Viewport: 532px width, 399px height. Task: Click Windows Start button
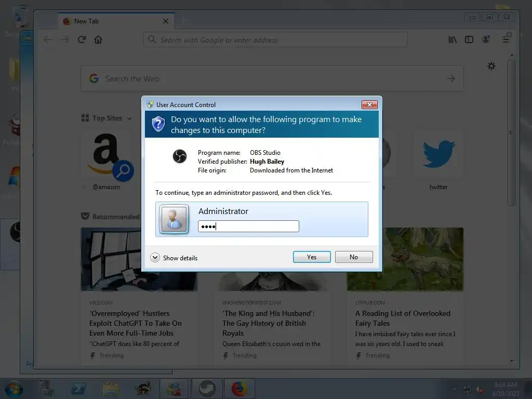pyautogui.click(x=13, y=389)
